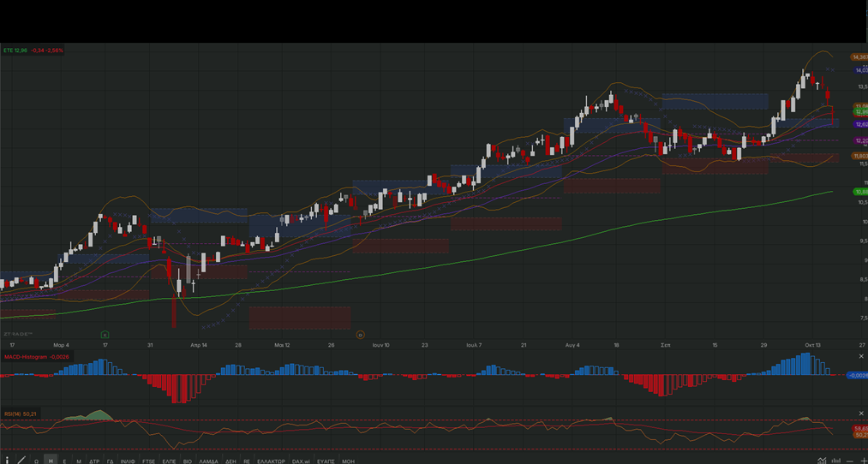Image resolution: width=868 pixels, height=464 pixels.
Task: Open the ΕΛΠΕ symbol shortcut
Action: click(x=169, y=461)
